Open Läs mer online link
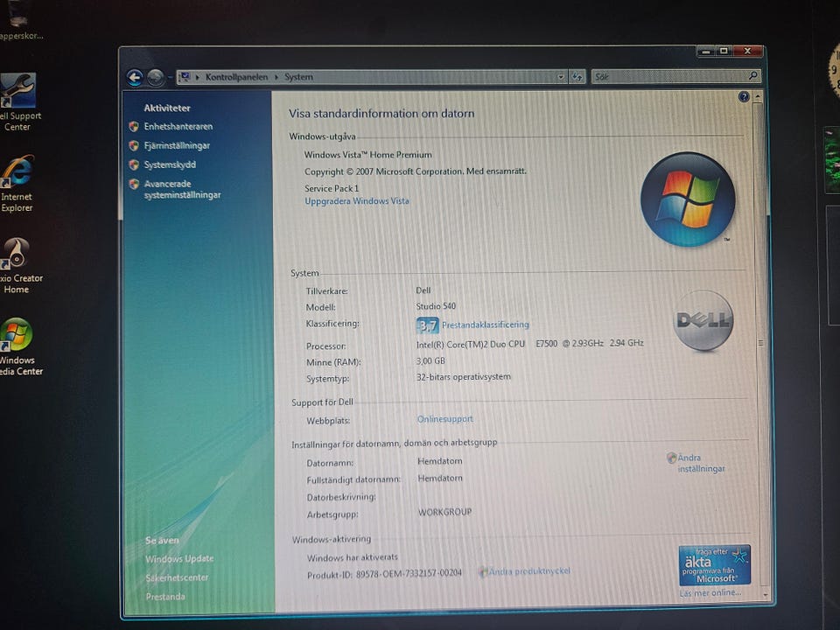Viewport: 840px width, 630px height. click(710, 593)
